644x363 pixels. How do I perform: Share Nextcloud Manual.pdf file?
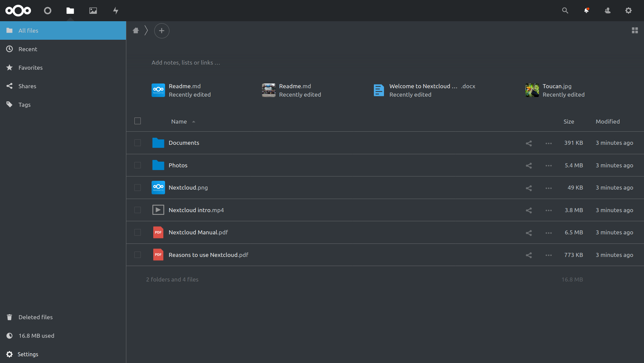(x=529, y=233)
